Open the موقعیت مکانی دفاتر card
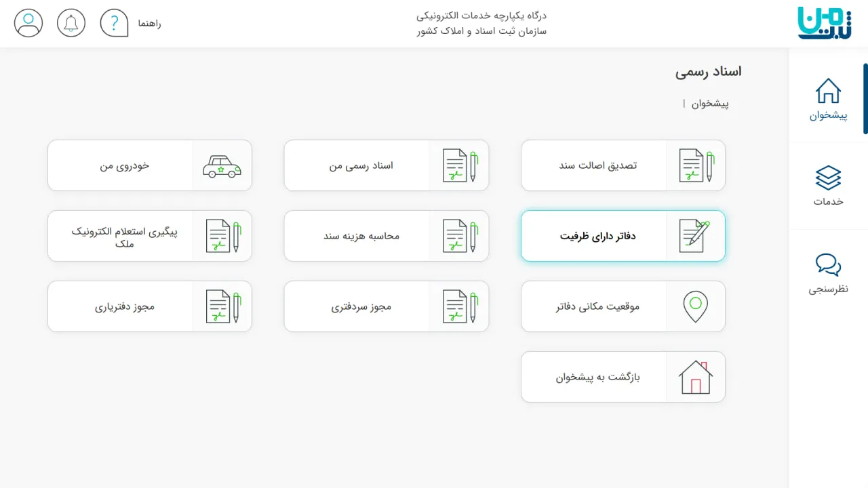Image resolution: width=868 pixels, height=488 pixels. 623,306
